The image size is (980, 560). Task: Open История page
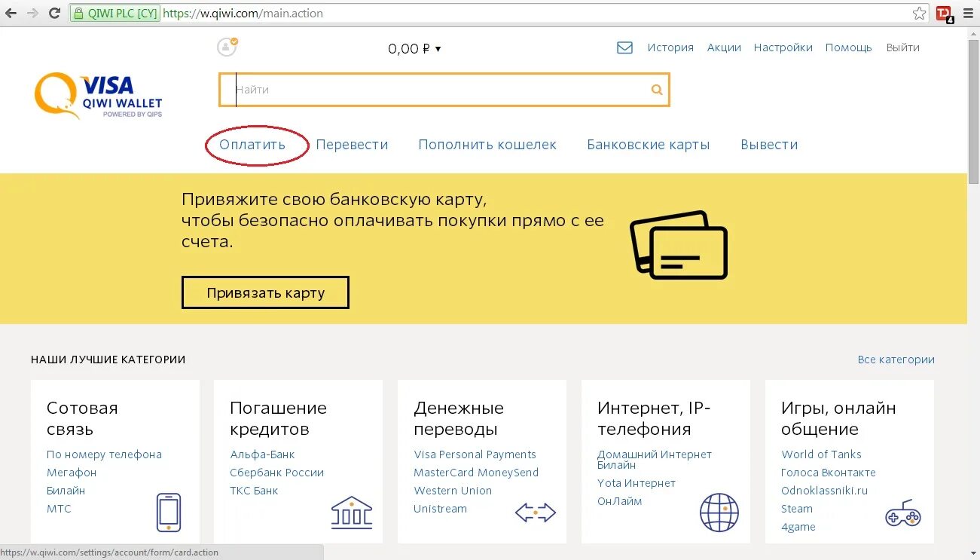(x=670, y=47)
